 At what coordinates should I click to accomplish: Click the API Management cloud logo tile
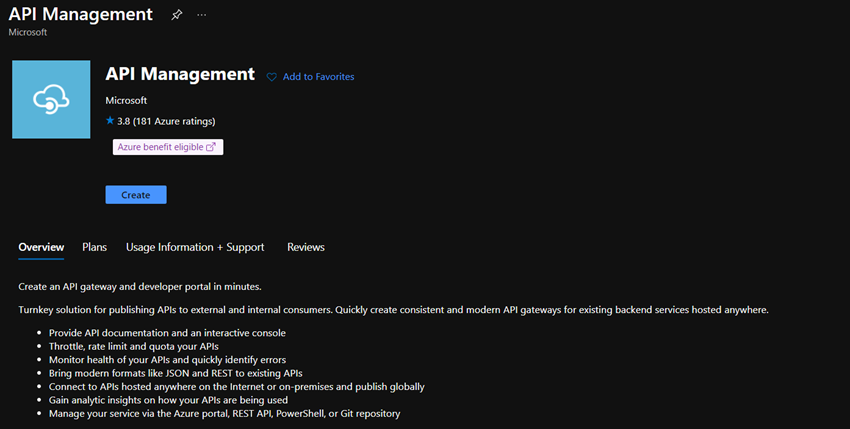pos(51,99)
